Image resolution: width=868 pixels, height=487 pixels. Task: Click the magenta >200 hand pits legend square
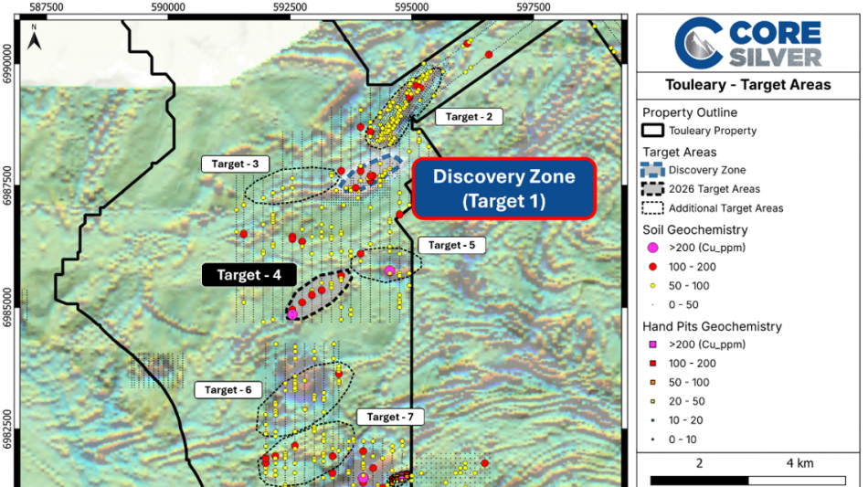[653, 344]
